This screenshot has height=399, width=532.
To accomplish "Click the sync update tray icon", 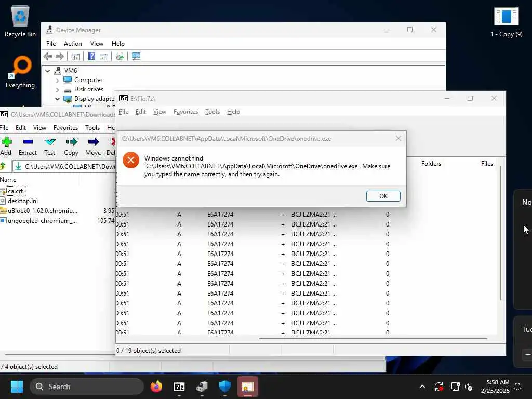I will pos(438,387).
